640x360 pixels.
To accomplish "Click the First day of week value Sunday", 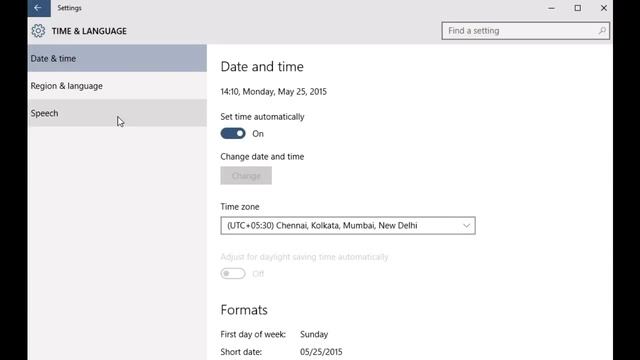I will 314,334.
